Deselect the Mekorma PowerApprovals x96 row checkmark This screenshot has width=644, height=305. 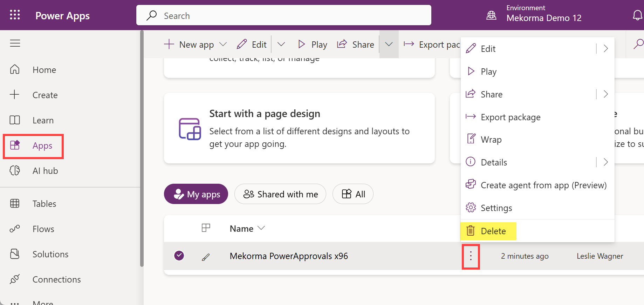click(179, 256)
